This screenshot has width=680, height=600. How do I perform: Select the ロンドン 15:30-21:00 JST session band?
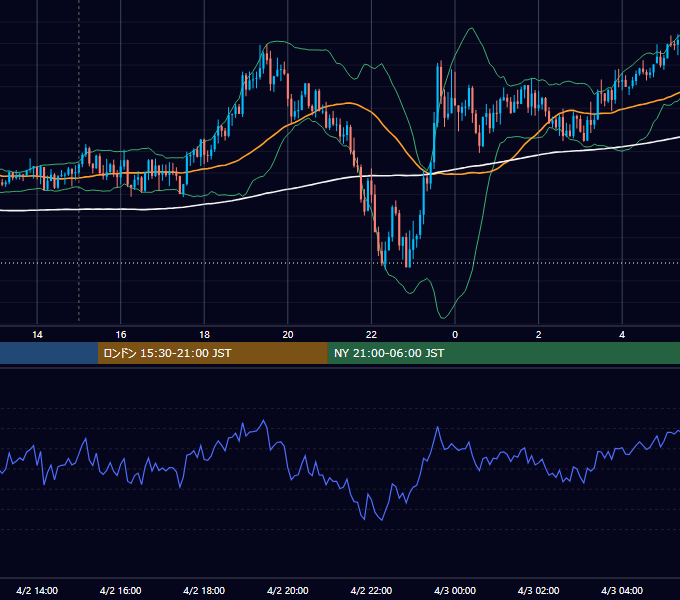(212, 353)
